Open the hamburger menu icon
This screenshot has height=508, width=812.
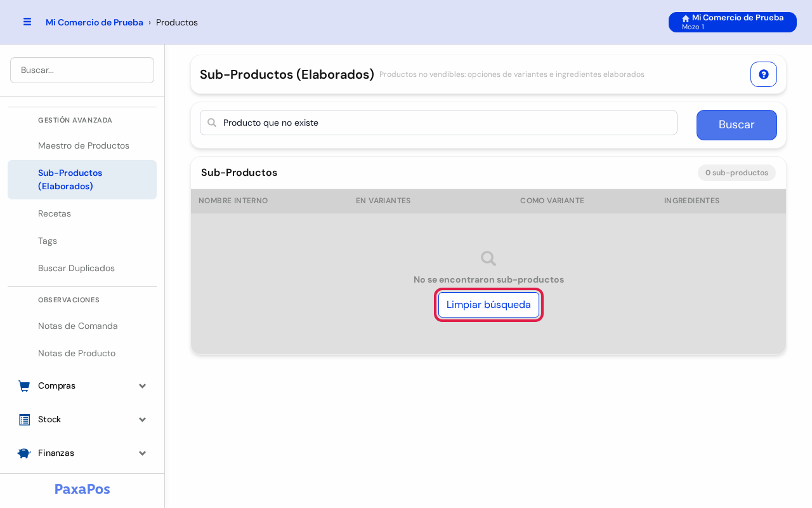[27, 22]
